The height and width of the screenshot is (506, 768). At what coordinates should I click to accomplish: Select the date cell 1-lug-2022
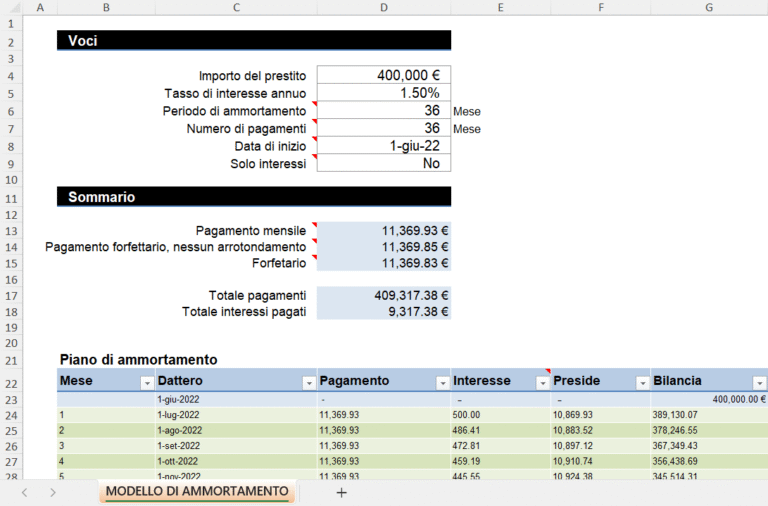(x=236, y=415)
